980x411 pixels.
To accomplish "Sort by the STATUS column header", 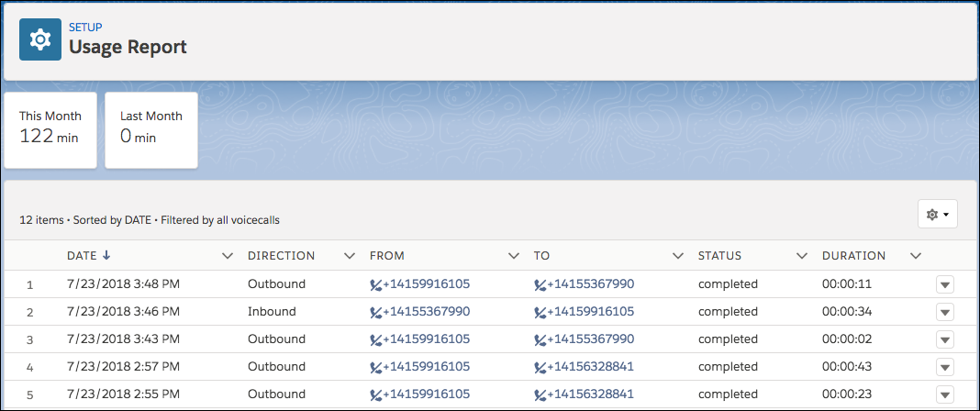I will click(720, 255).
